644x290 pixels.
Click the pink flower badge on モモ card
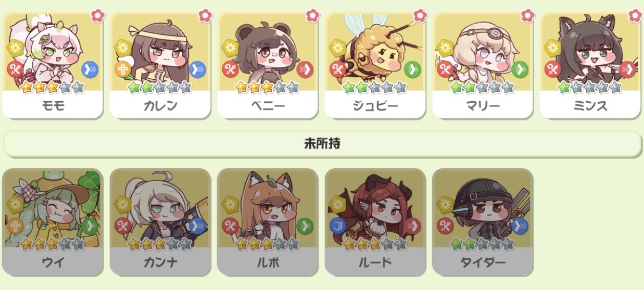(x=97, y=15)
